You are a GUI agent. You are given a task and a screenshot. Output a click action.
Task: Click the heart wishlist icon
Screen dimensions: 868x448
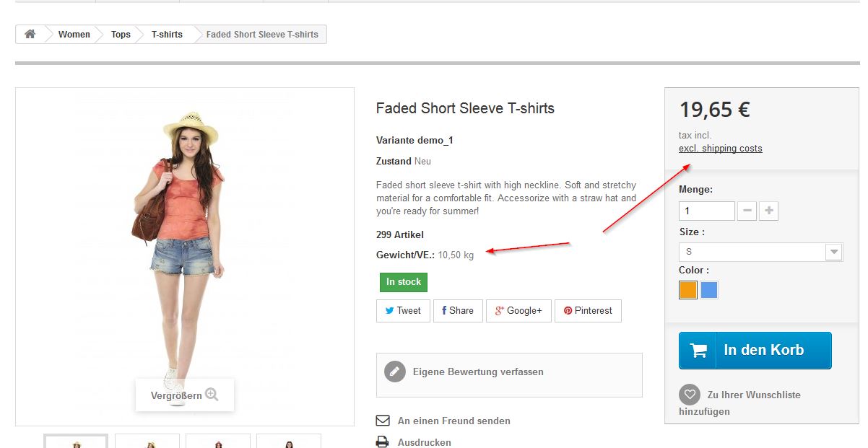click(x=690, y=395)
